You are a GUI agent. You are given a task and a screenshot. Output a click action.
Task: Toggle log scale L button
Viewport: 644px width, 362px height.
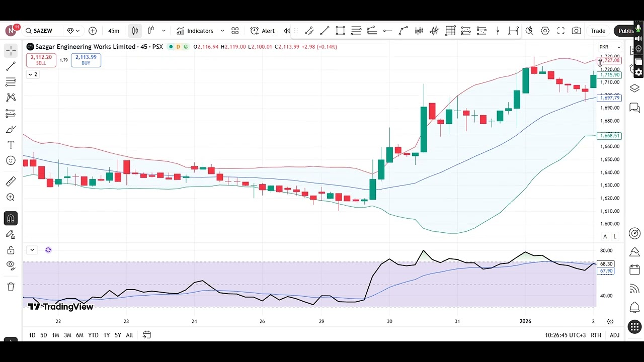[x=615, y=236]
